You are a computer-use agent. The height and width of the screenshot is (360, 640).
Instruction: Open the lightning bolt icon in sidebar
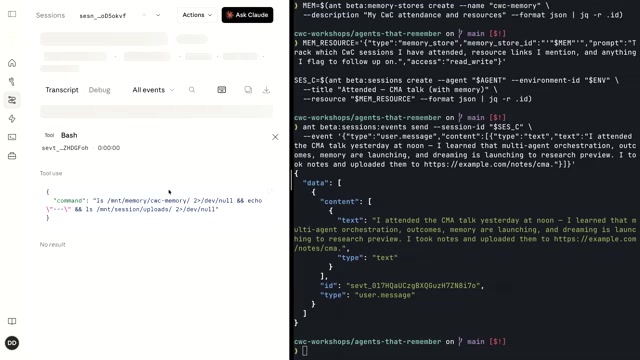click(12, 119)
